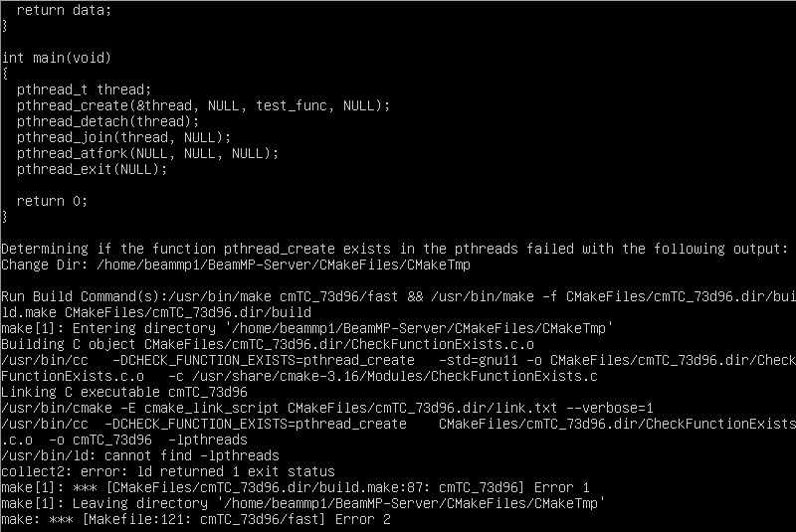Click the 'pthread_exit(NULL);' line
796x532 pixels.
tap(92, 169)
